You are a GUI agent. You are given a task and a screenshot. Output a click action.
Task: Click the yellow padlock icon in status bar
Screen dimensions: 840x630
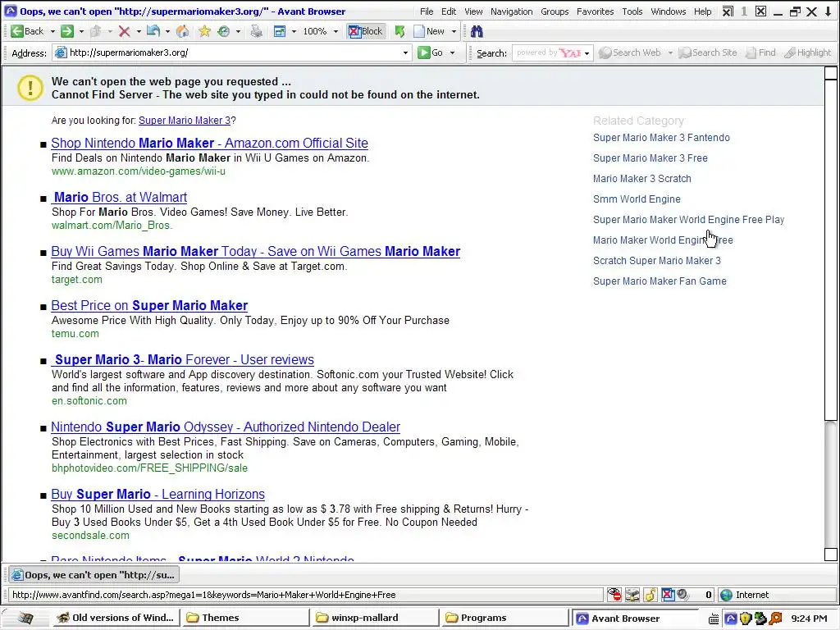click(651, 595)
